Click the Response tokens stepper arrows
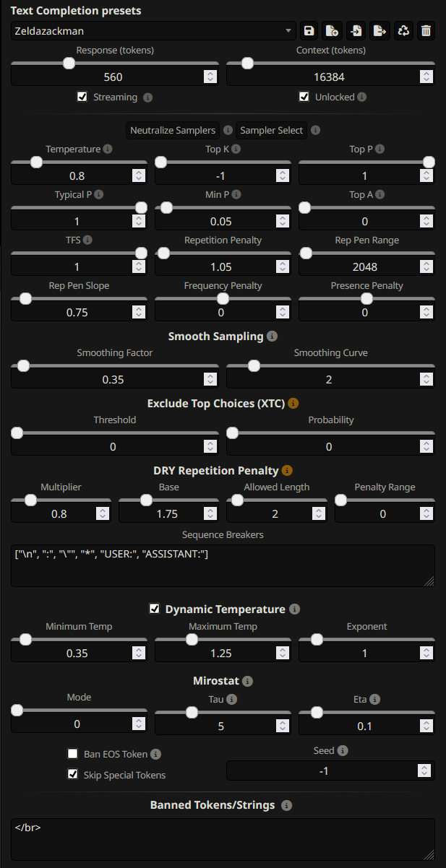 tap(210, 76)
